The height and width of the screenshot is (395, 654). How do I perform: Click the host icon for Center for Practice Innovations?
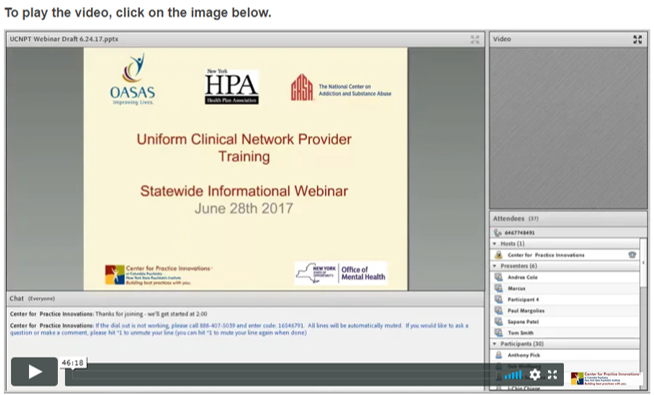coord(498,254)
